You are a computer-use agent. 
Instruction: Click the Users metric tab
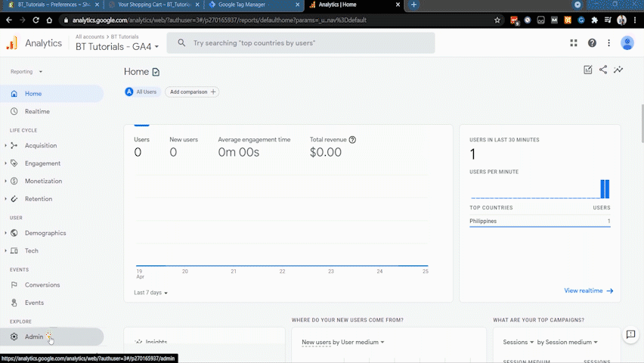pyautogui.click(x=141, y=147)
